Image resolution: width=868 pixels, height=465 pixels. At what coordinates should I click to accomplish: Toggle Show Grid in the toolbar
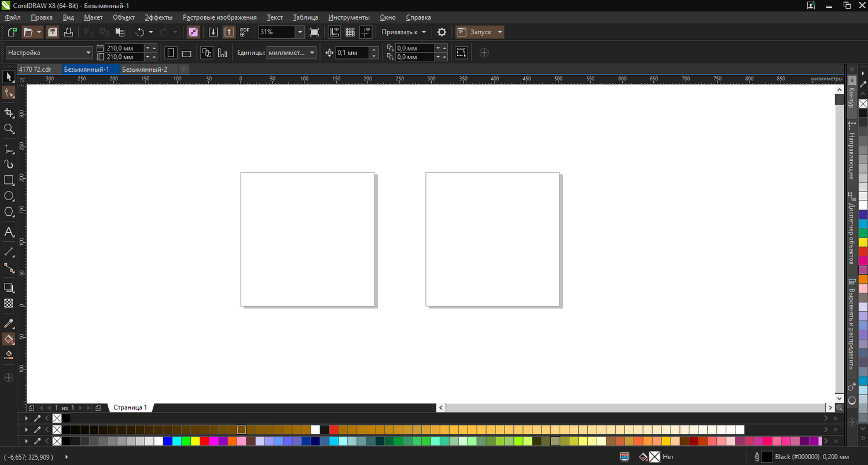350,32
